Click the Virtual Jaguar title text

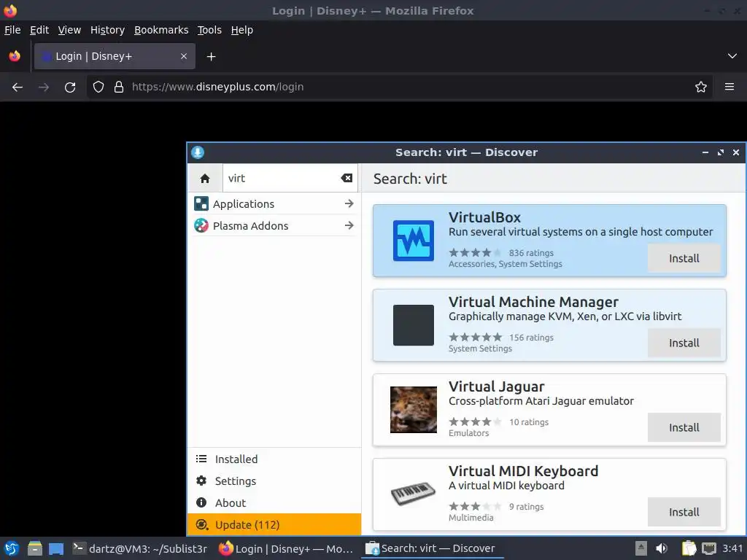pos(496,386)
